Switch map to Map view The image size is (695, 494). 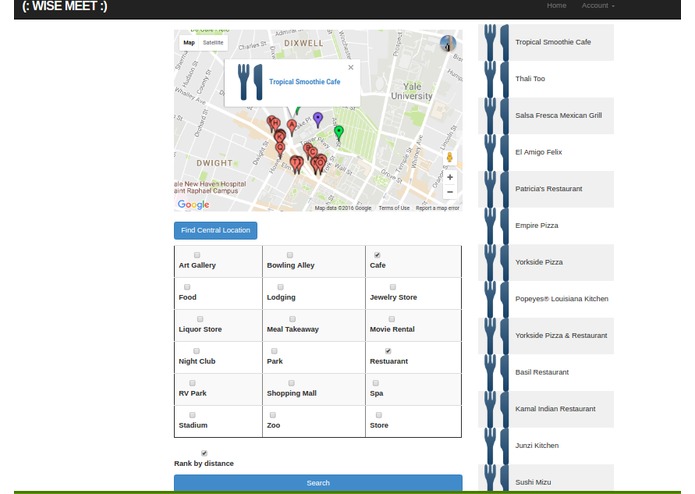coord(189,43)
